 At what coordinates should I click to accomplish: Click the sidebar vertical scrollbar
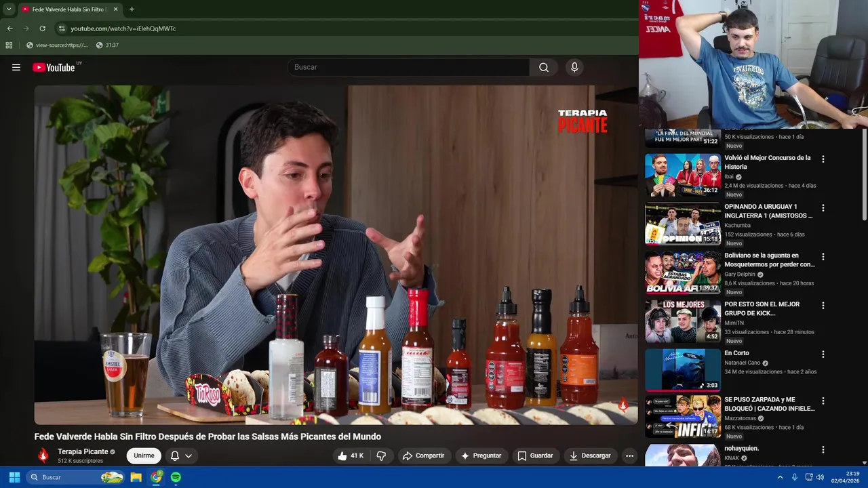pyautogui.click(x=864, y=174)
